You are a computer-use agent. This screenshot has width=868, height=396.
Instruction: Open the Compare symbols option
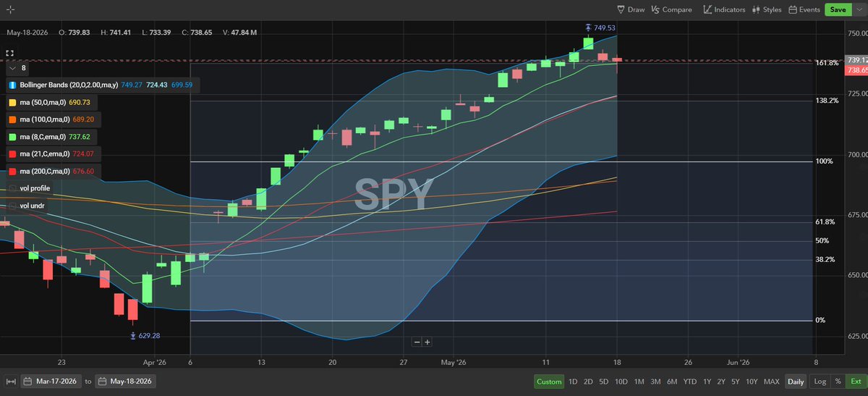click(671, 10)
